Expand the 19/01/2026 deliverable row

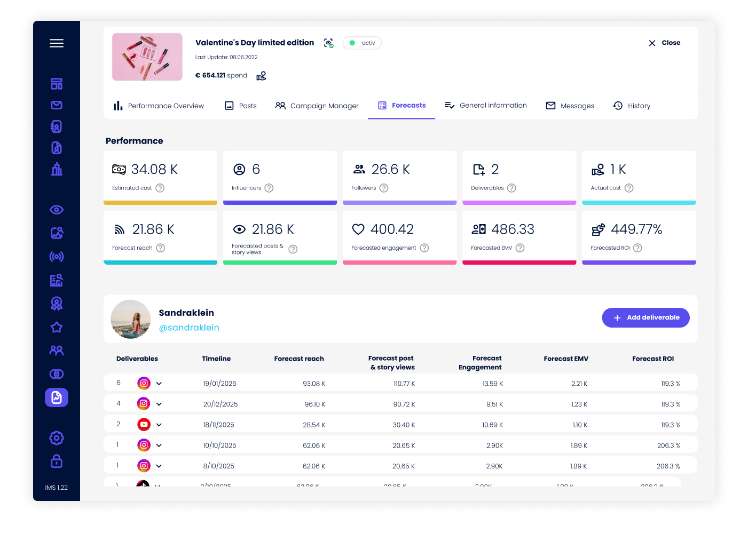point(159,384)
